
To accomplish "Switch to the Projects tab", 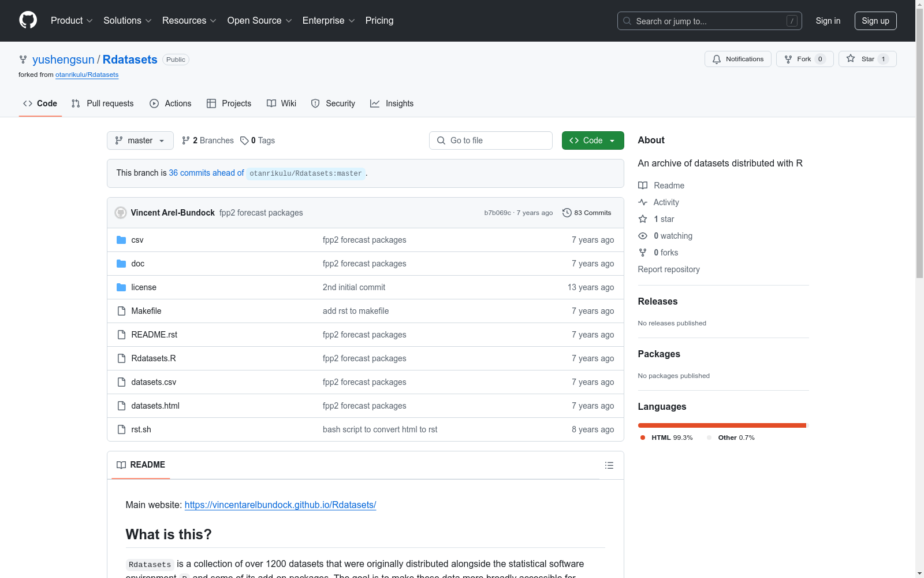I will pyautogui.click(x=229, y=103).
